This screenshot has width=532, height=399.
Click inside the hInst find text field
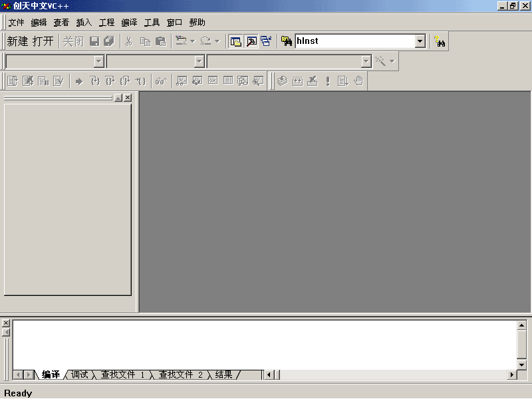[355, 41]
